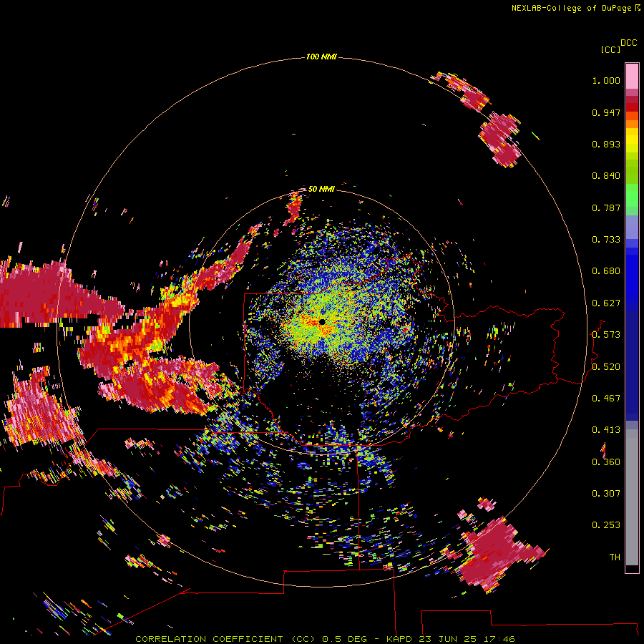Screen dimensions: 644x644
Task: Click the 0.680 legend value
Action: pyautogui.click(x=606, y=271)
